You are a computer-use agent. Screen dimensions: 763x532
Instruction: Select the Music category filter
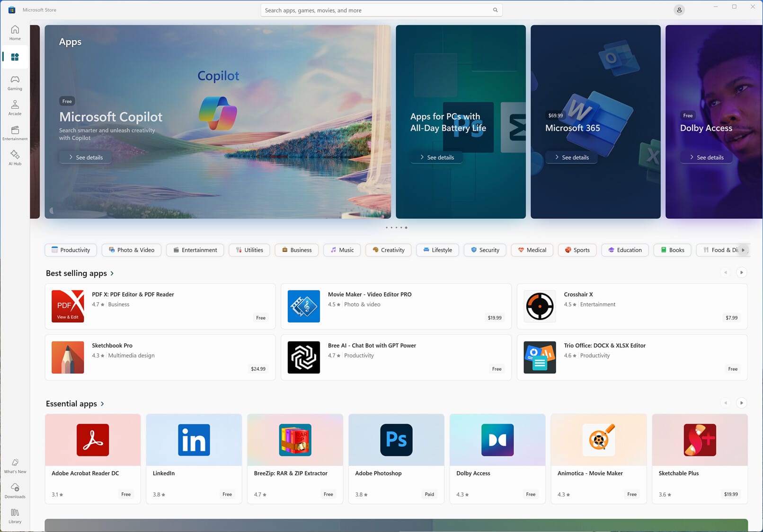point(342,250)
